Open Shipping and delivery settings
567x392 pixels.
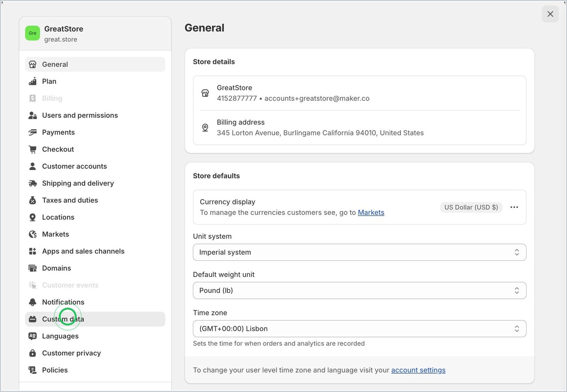click(x=95, y=183)
